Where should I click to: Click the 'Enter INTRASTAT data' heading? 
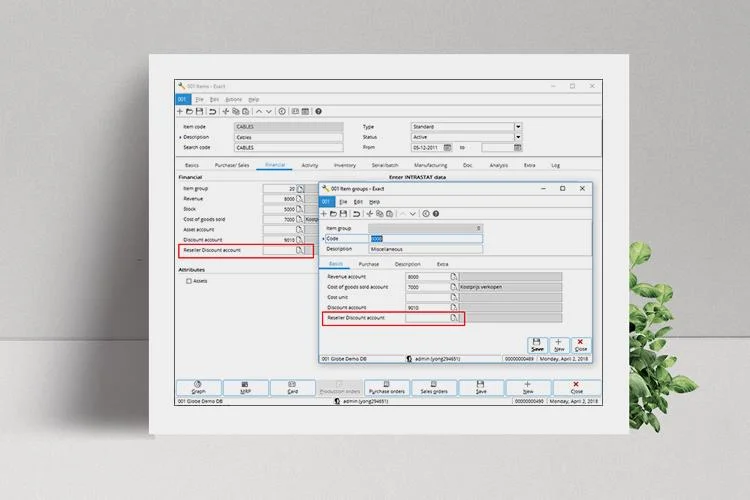417,177
